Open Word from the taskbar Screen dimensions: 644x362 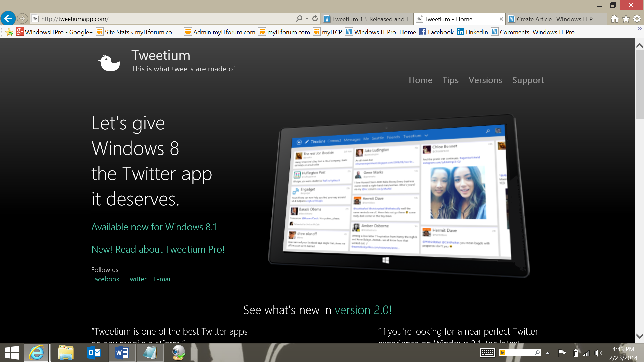(122, 353)
